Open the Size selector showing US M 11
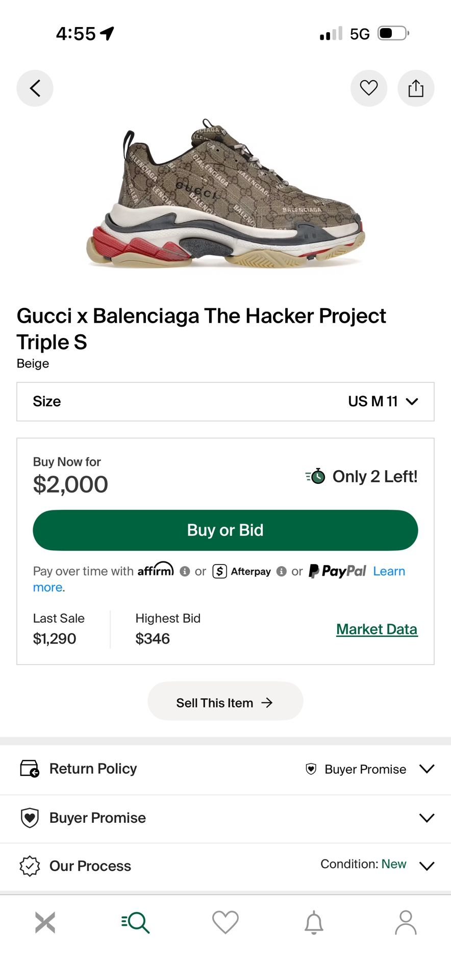451x980 pixels. pyautogui.click(x=225, y=402)
